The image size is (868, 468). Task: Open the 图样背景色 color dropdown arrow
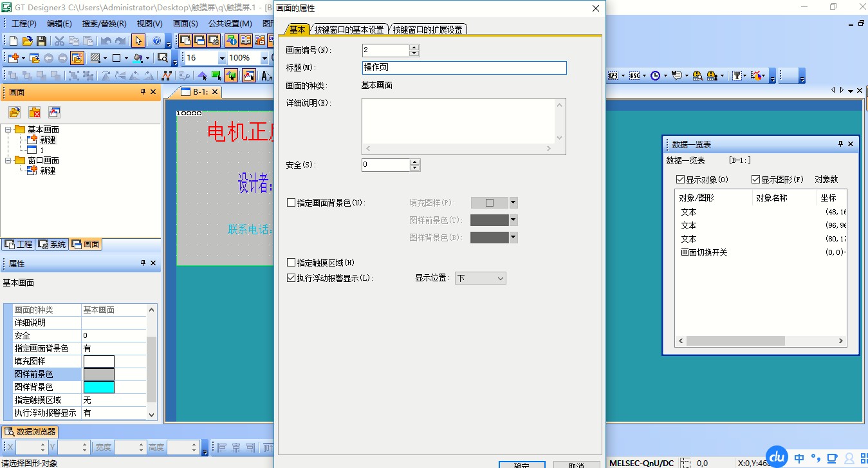tap(513, 238)
